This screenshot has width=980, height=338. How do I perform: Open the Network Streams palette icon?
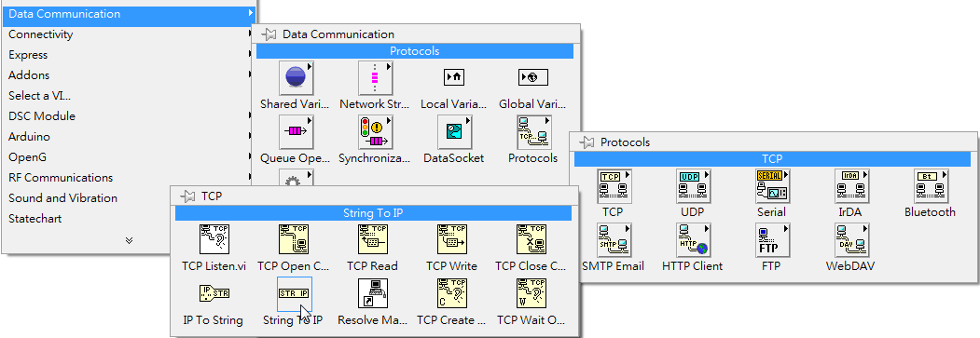point(375,78)
